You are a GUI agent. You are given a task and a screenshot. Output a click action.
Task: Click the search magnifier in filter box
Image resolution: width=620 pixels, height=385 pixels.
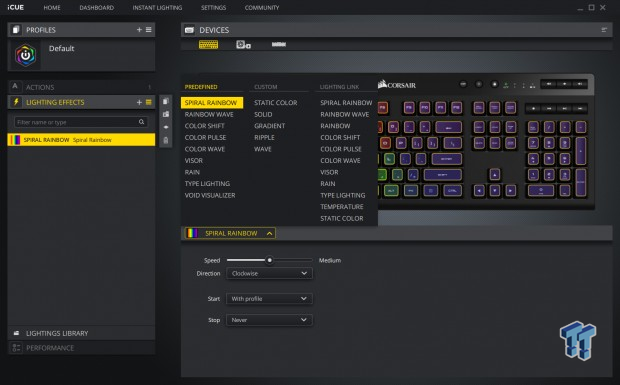pyautogui.click(x=141, y=122)
